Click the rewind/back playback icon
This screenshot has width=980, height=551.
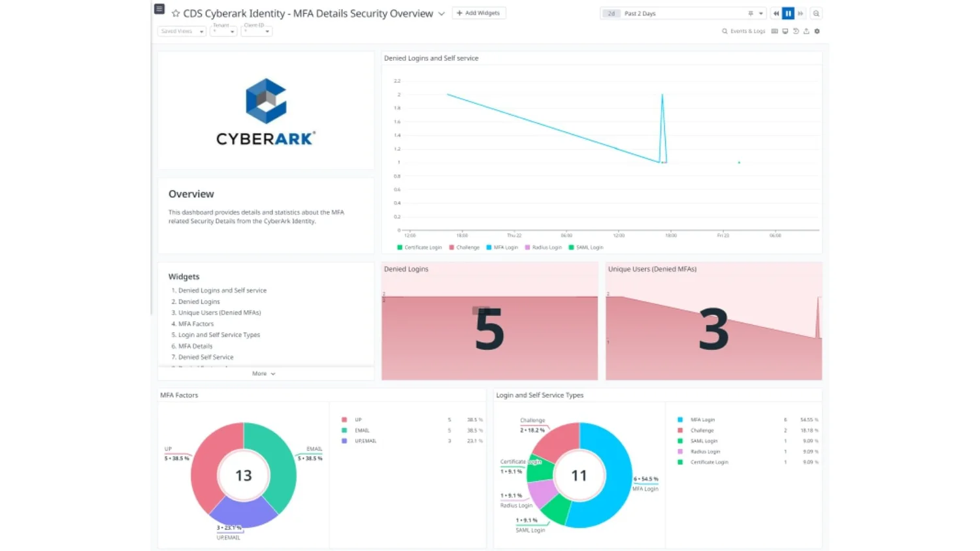[776, 13]
